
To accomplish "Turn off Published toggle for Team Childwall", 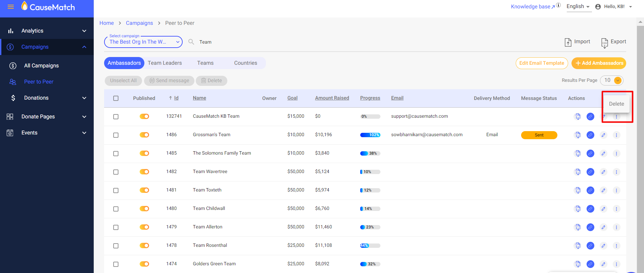I will click(x=144, y=209).
